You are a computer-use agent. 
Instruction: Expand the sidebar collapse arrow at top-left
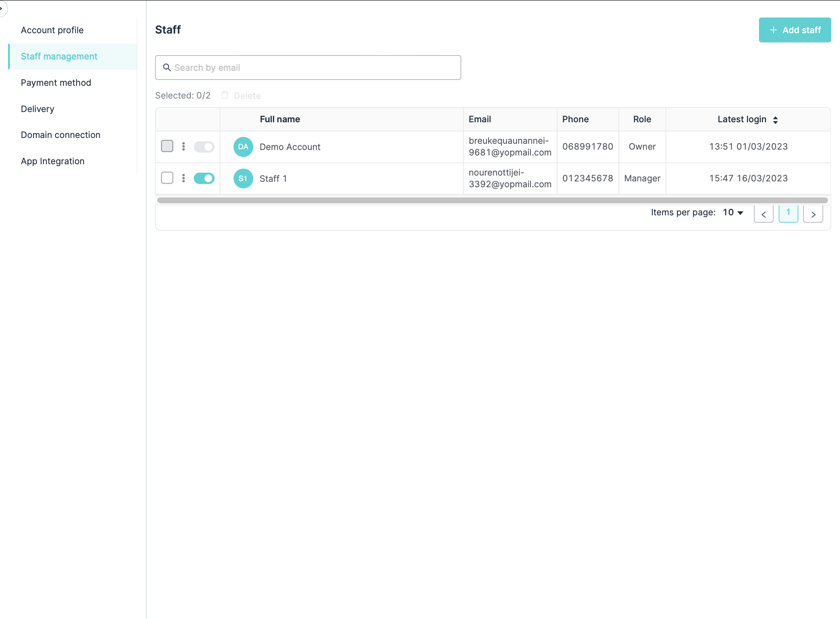click(2, 8)
